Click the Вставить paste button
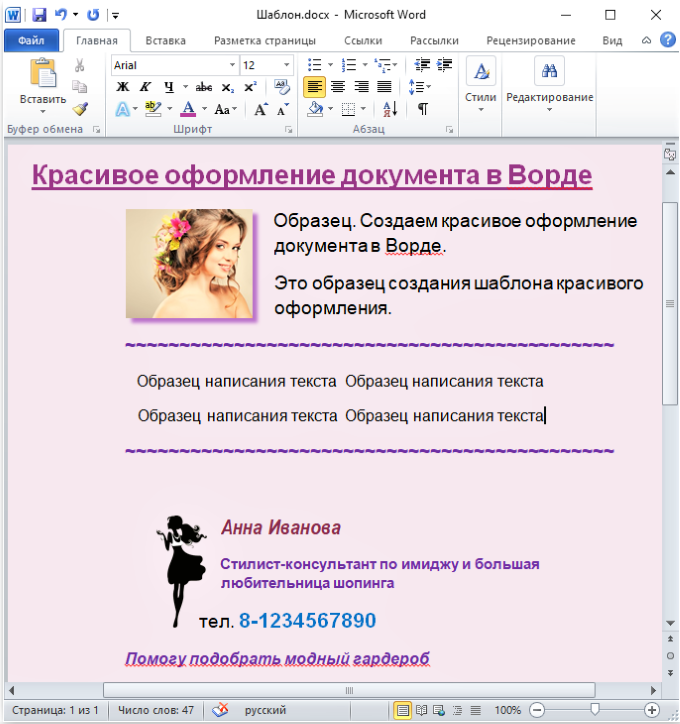This screenshot has width=680, height=724. click(x=43, y=85)
